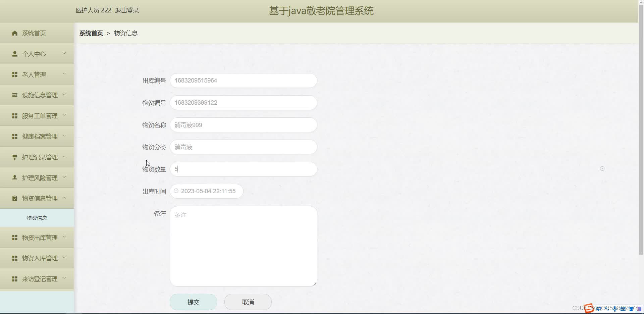Click the grid icon beside 物资出库管理

tap(15, 238)
